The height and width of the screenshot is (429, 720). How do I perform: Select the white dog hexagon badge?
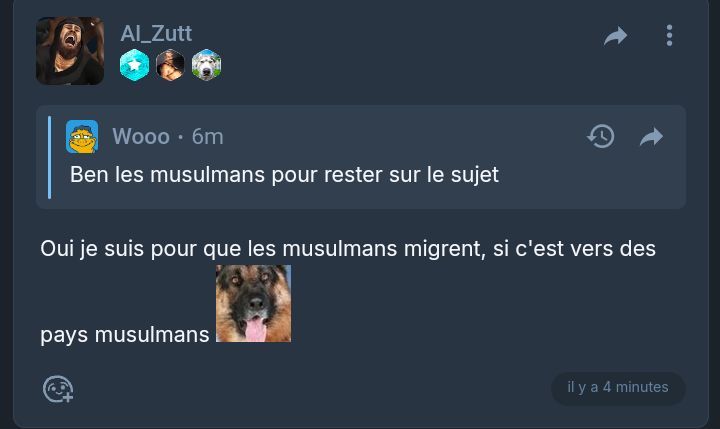click(x=206, y=65)
